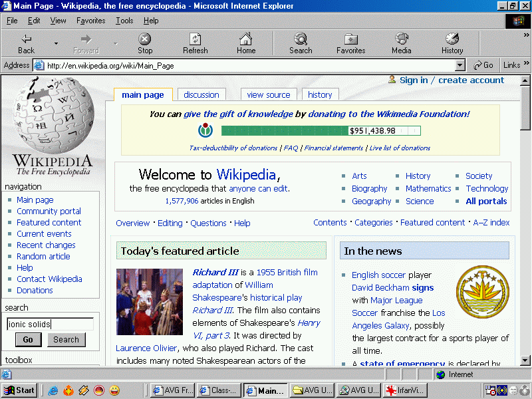Click the Wikipedia puzzle globe logo
The width and height of the screenshot is (532, 399).
point(53,115)
